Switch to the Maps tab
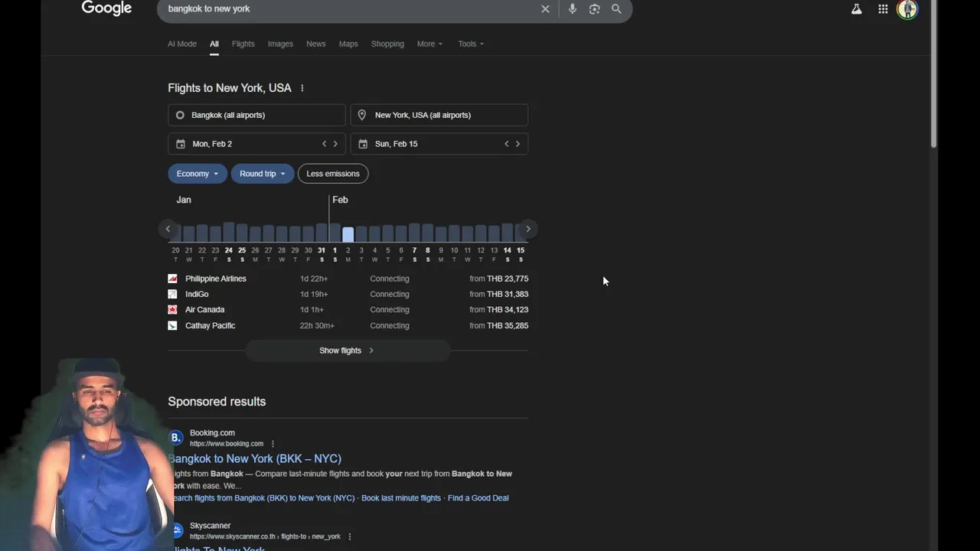Image resolution: width=980 pixels, height=551 pixels. [x=348, y=44]
